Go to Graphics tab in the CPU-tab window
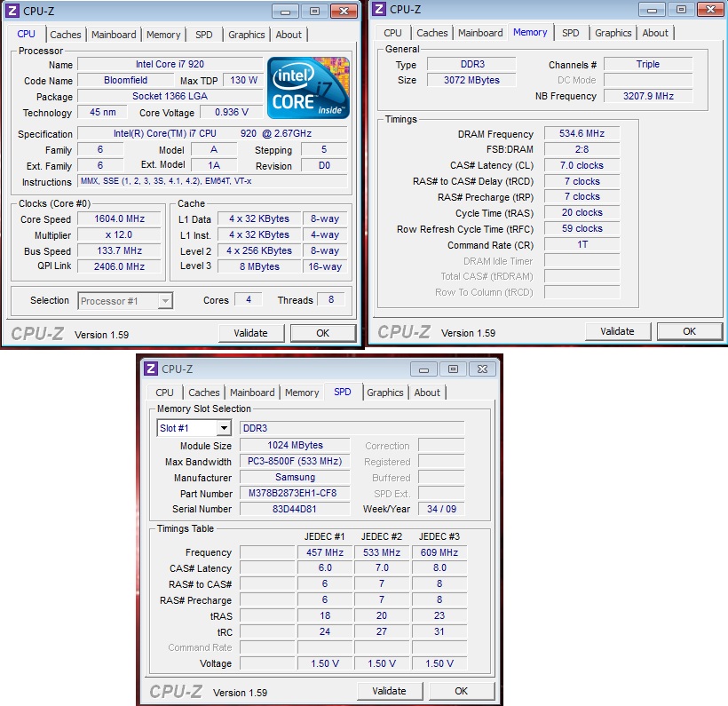 (x=247, y=35)
